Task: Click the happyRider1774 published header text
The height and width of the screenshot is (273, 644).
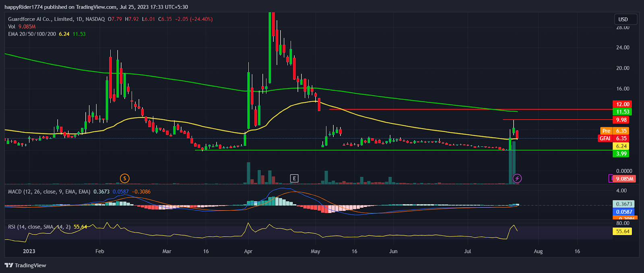Action: point(96,7)
